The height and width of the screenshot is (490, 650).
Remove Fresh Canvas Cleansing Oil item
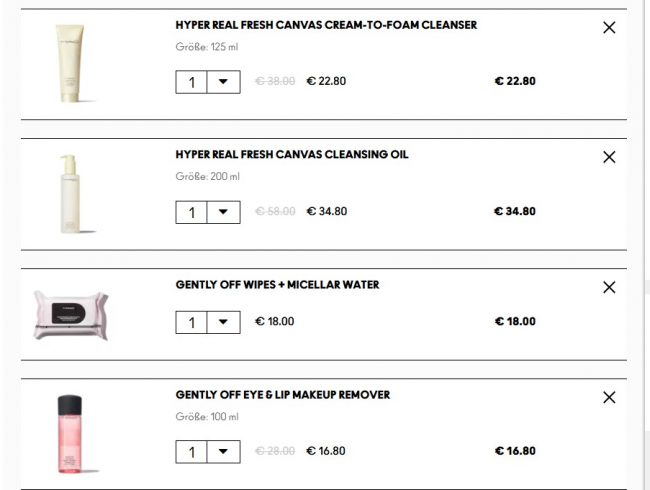click(x=610, y=157)
